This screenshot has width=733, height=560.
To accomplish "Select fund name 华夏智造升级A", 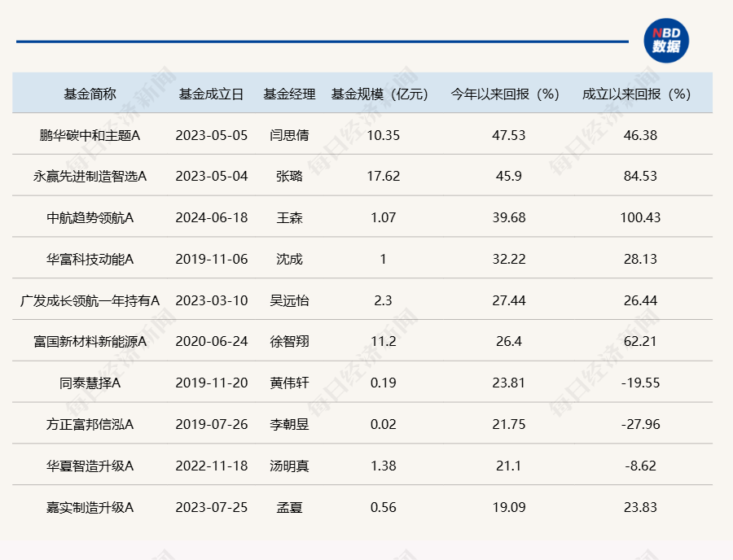I will coord(90,466).
